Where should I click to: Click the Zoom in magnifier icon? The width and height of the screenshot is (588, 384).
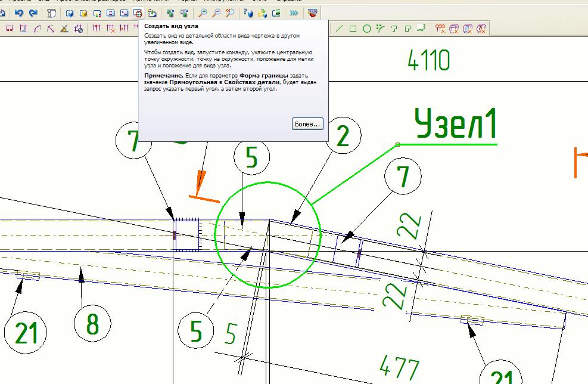click(x=203, y=13)
